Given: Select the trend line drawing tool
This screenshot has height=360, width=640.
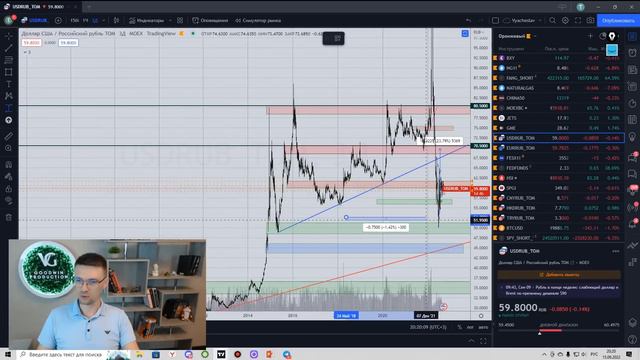Looking at the screenshot, I should point(9,48).
